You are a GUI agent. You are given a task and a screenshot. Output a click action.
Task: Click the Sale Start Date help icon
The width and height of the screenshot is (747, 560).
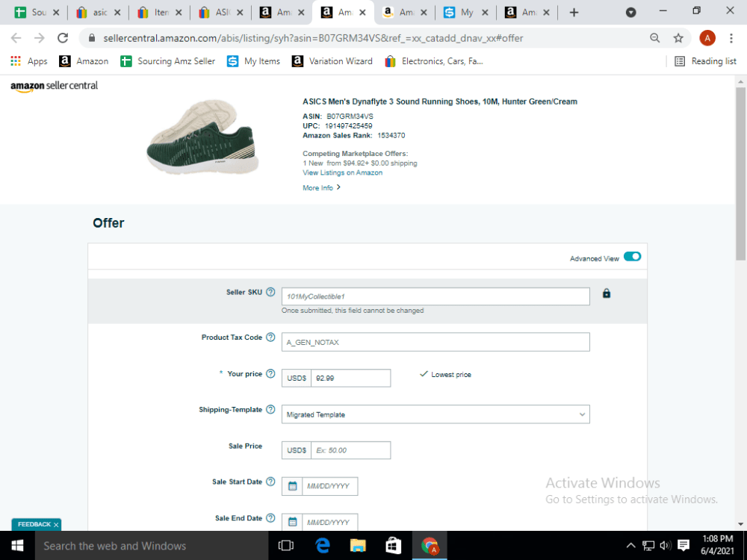click(x=270, y=482)
